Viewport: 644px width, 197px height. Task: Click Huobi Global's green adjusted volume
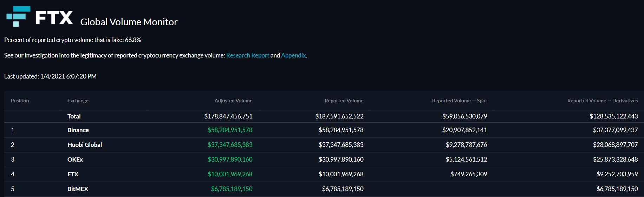(230, 145)
